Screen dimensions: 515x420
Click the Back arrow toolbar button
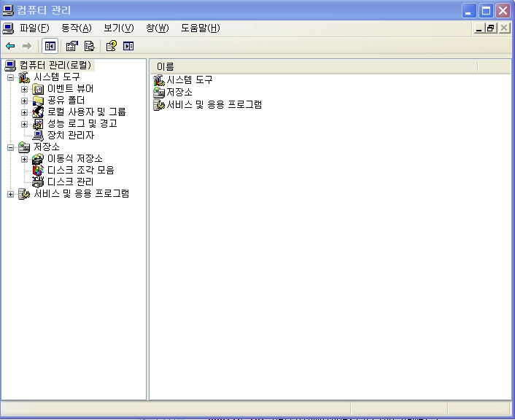pos(10,46)
